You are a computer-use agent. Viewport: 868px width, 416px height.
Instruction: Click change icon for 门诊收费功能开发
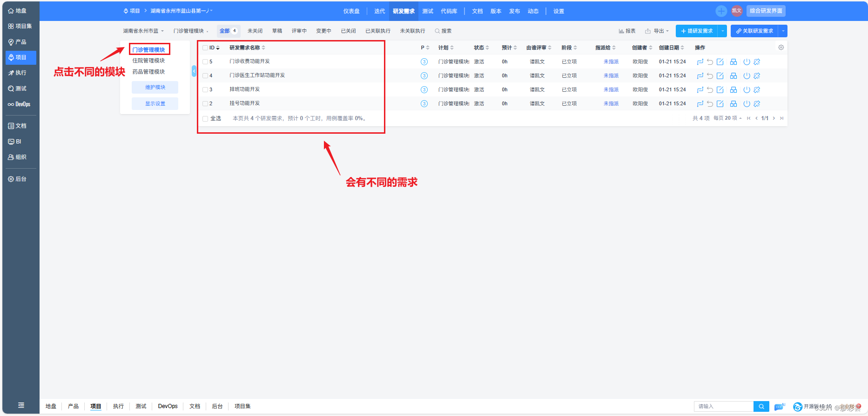click(x=700, y=61)
